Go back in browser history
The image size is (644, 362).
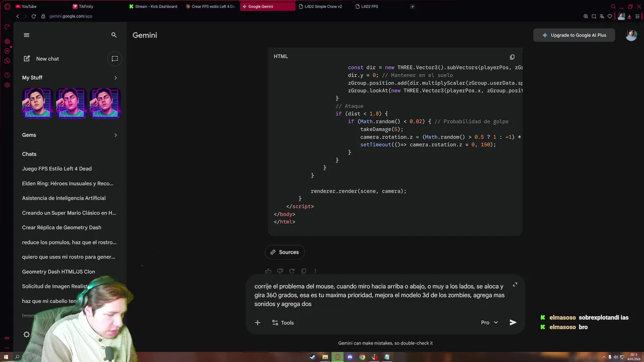click(x=18, y=16)
